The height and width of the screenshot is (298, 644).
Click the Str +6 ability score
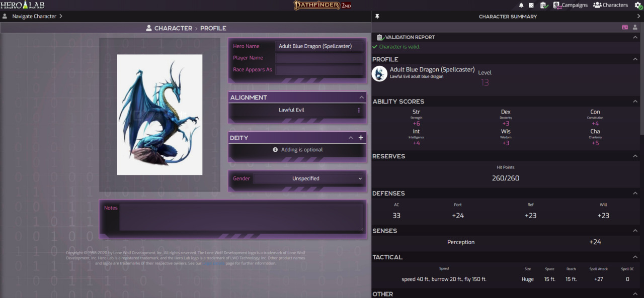(416, 118)
